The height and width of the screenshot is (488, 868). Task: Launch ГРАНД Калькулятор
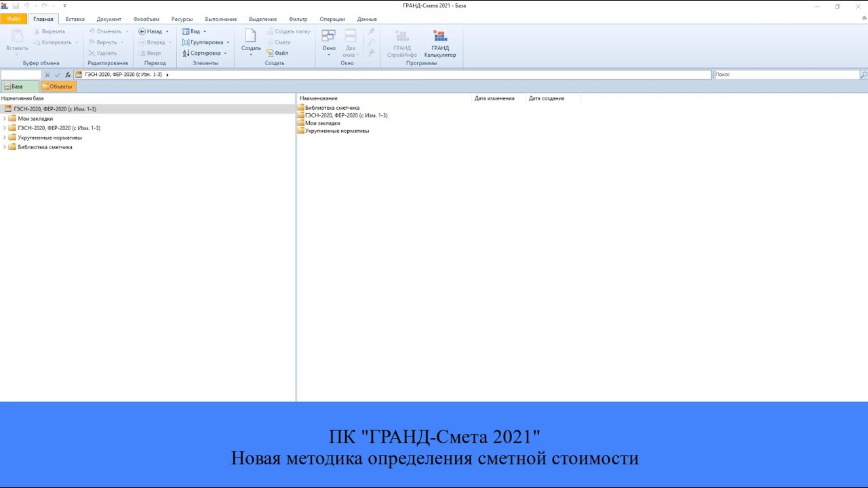(440, 43)
